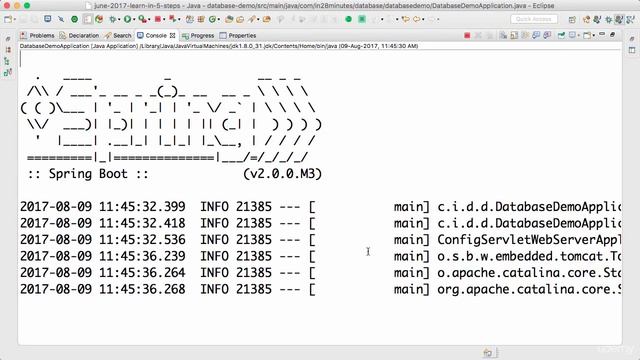Click the log line timestamped 11:45:36.268

pos(320,289)
